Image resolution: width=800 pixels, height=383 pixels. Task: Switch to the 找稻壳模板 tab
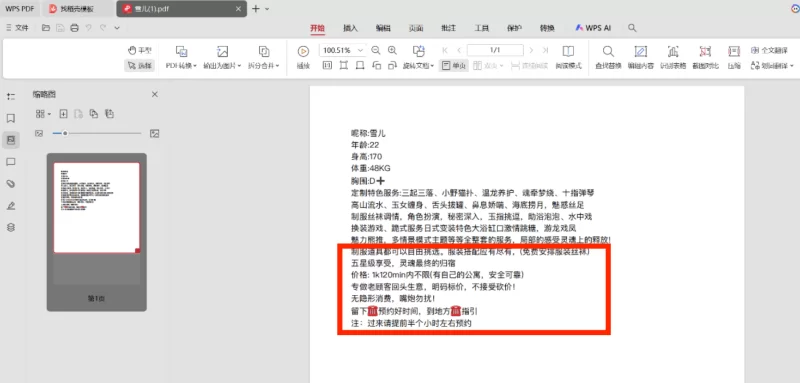coord(78,9)
